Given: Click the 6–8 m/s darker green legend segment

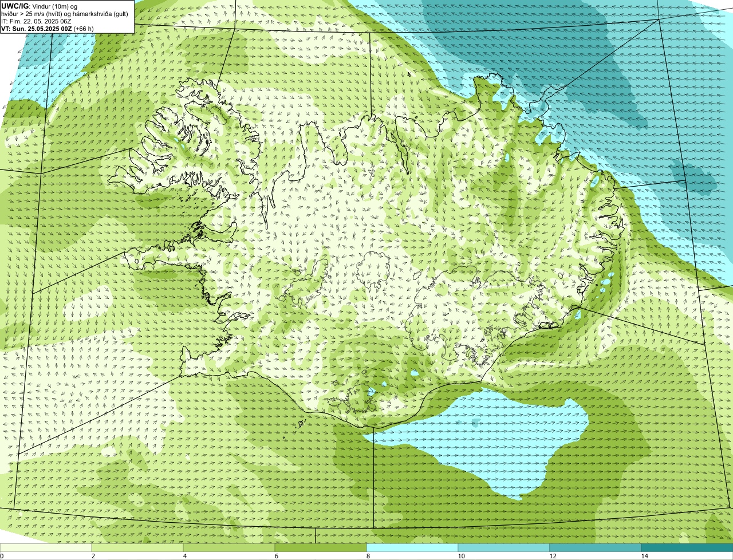Looking at the screenshot, I should [x=321, y=547].
